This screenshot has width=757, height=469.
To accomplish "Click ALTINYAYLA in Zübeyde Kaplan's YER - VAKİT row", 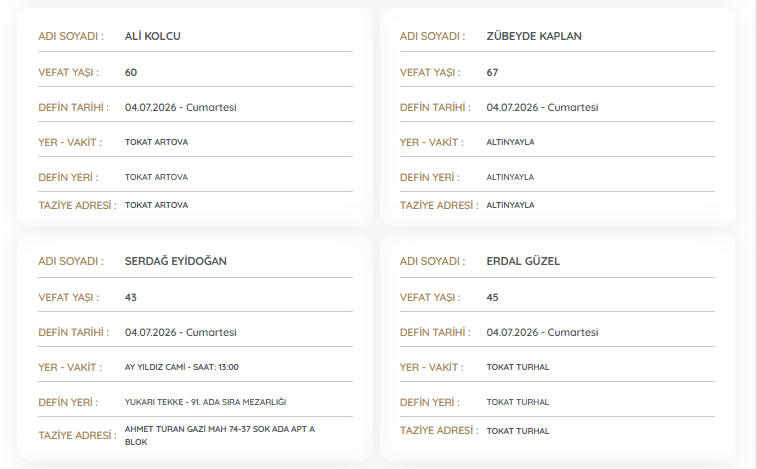I will point(510,142).
